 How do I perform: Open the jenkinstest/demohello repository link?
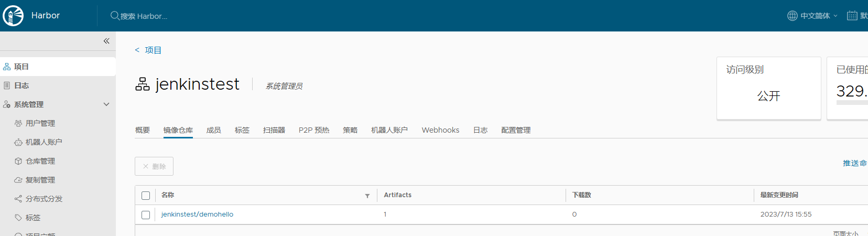pyautogui.click(x=197, y=214)
